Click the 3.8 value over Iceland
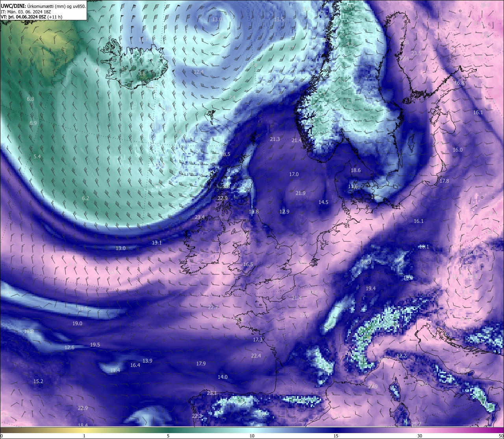Image resolution: width=504 pixels, height=439 pixels. pyautogui.click(x=142, y=73)
